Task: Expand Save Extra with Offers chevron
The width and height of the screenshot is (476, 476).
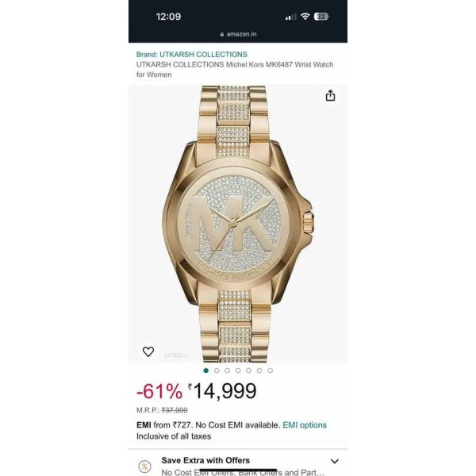Action: coord(335,461)
